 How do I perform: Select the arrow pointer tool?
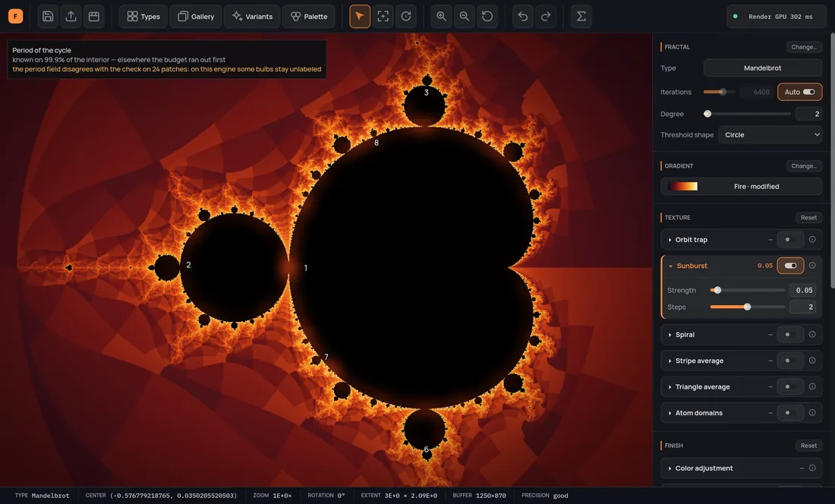pos(360,17)
